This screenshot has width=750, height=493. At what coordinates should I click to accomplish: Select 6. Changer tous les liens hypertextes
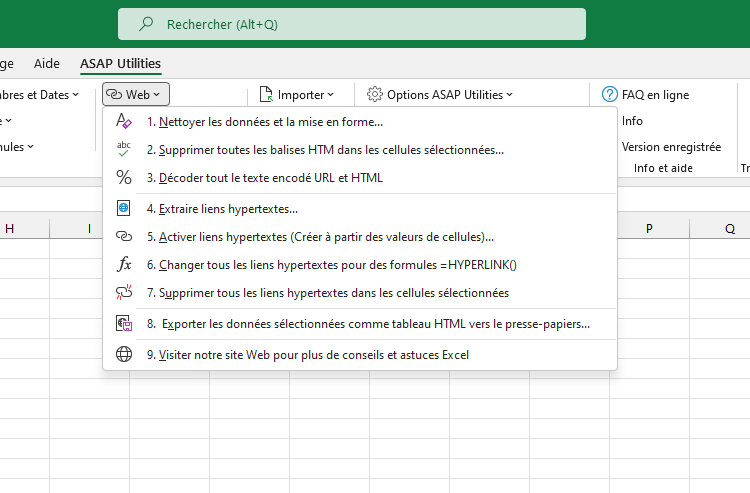pos(360,264)
